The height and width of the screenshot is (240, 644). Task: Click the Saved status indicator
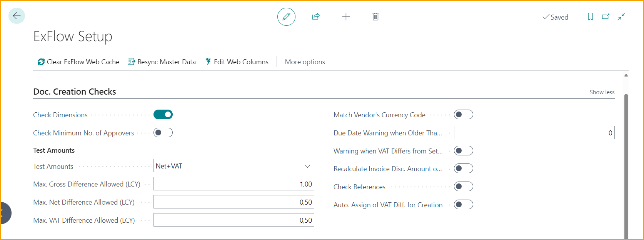555,17
